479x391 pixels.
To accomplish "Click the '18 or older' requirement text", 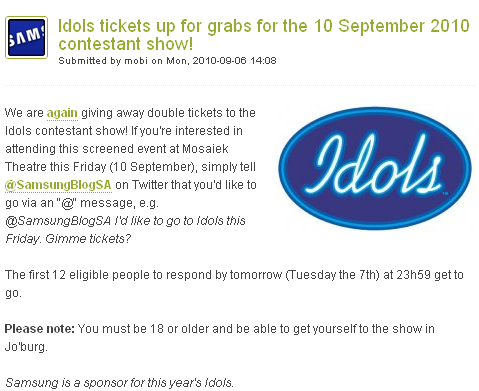I will (179, 329).
